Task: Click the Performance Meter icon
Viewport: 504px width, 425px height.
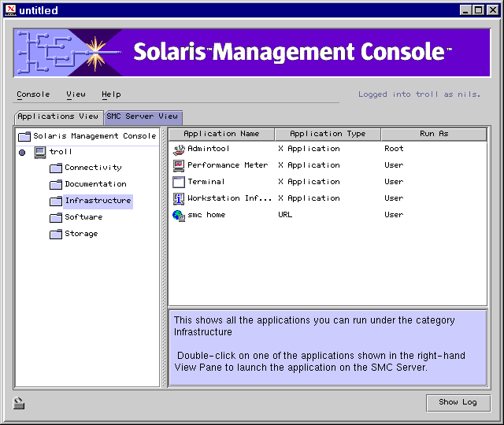Action: click(x=179, y=165)
